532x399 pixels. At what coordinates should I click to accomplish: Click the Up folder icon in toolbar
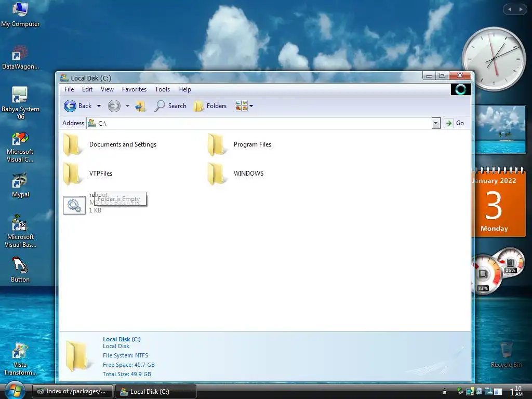click(x=140, y=106)
